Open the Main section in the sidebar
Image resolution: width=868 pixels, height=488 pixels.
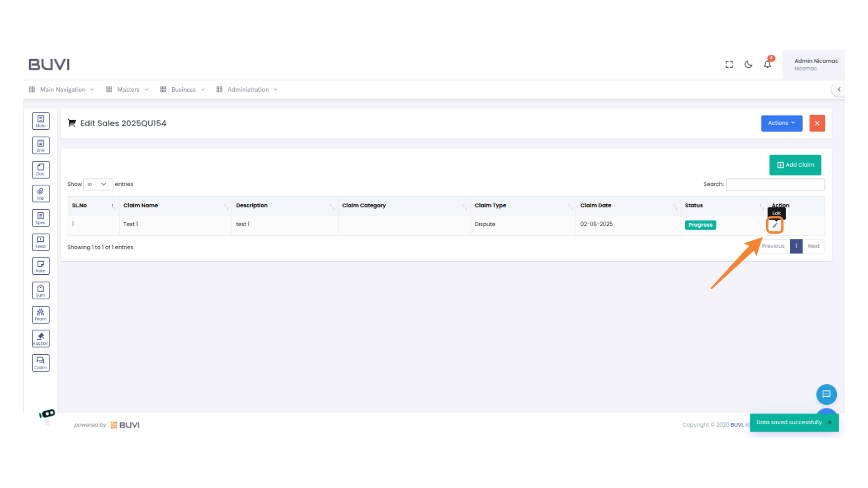coord(41,121)
